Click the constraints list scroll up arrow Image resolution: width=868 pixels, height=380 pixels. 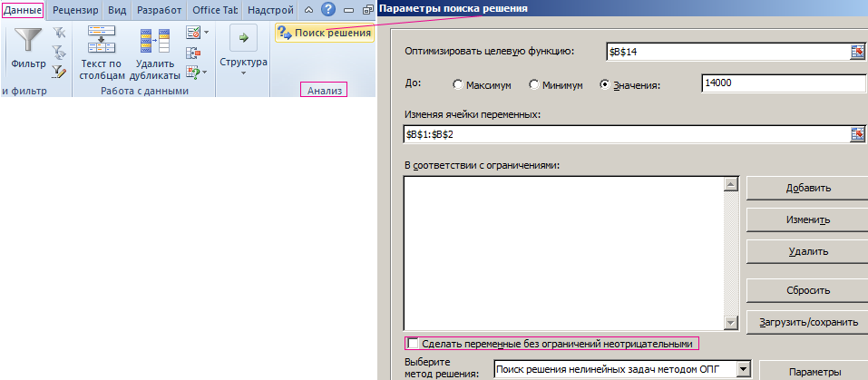point(731,185)
